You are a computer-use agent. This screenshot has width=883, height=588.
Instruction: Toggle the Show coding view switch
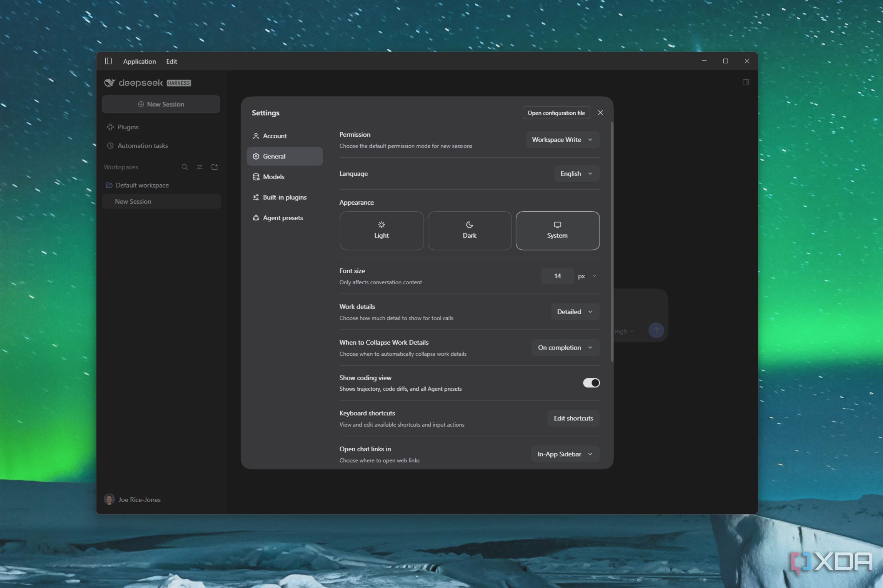coord(591,383)
